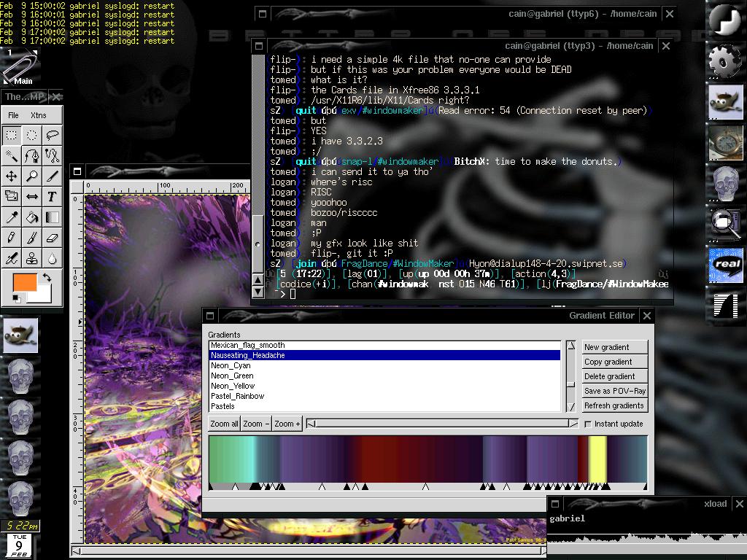Enable the Instant update checkbox
This screenshot has width=747, height=560.
(588, 424)
